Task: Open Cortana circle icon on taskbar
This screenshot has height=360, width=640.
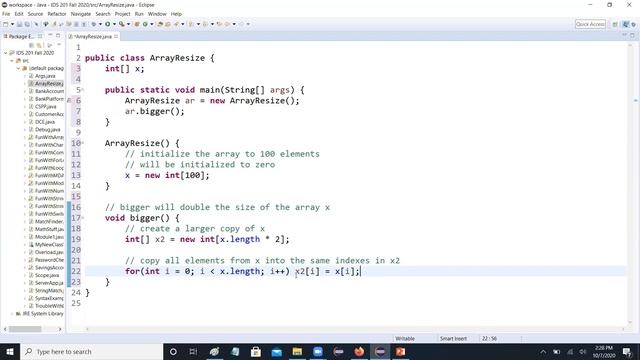Action: tap(173, 351)
